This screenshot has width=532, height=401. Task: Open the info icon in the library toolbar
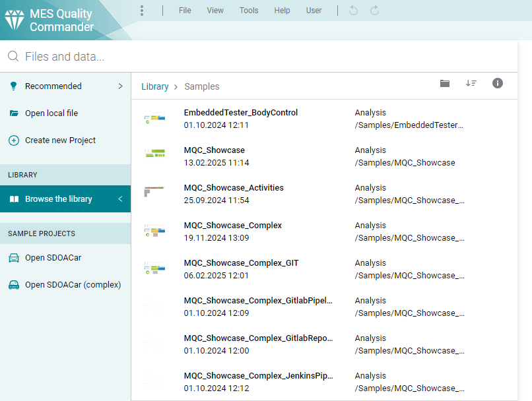tap(497, 84)
